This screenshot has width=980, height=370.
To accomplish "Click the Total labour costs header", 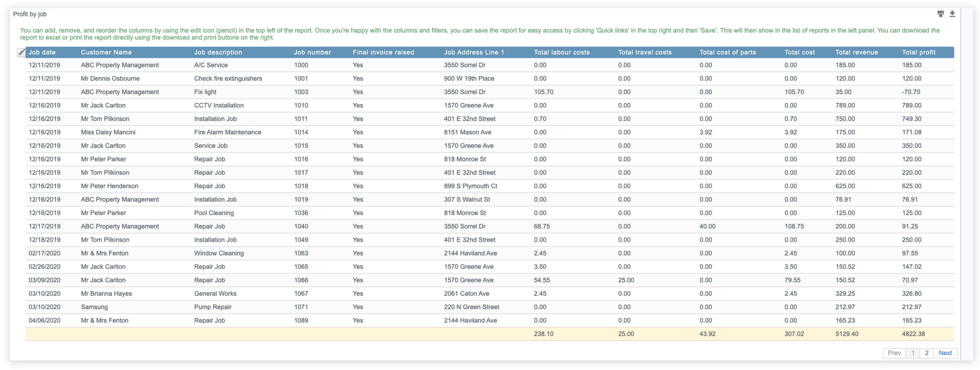I will pos(562,52).
